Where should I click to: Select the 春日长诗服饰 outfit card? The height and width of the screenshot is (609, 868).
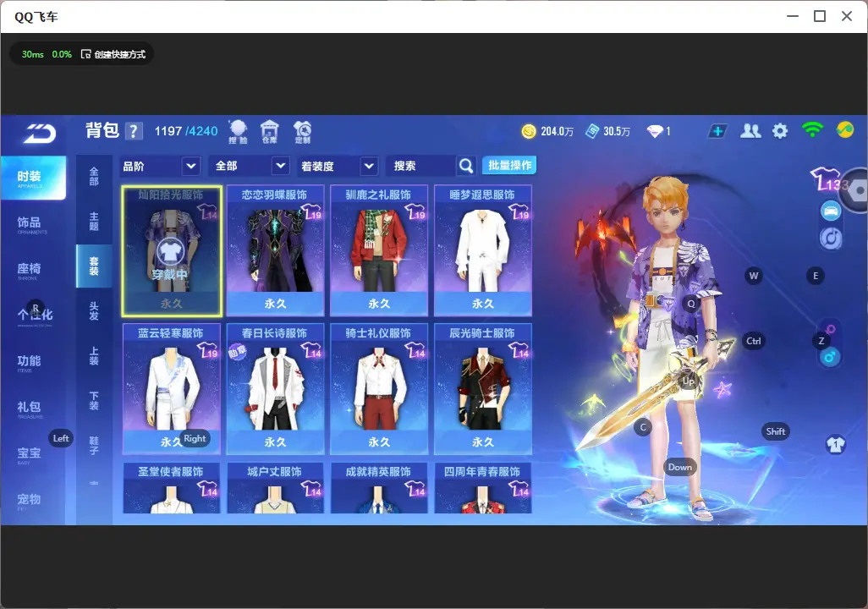pyautogui.click(x=275, y=389)
